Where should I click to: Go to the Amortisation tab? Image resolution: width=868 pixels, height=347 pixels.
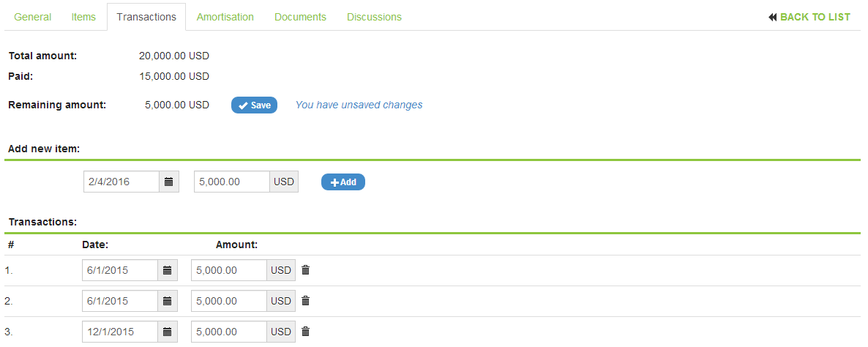(x=225, y=17)
